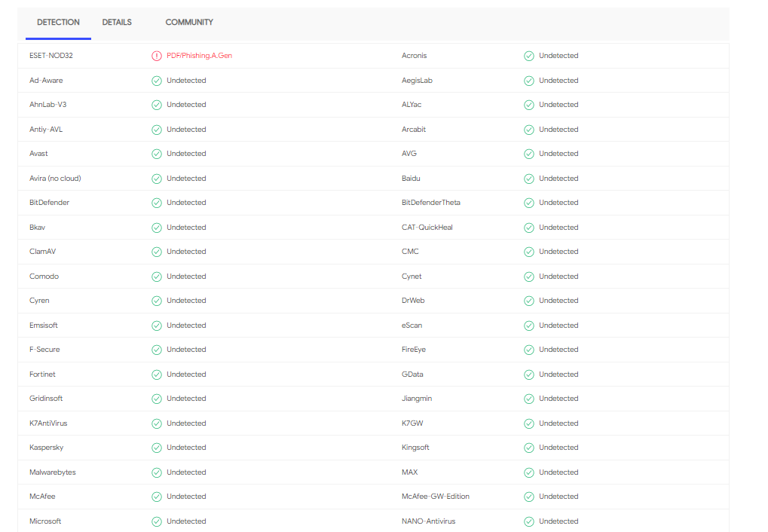The image size is (768, 532).
Task: Select the K7GW engine name
Action: [412, 423]
